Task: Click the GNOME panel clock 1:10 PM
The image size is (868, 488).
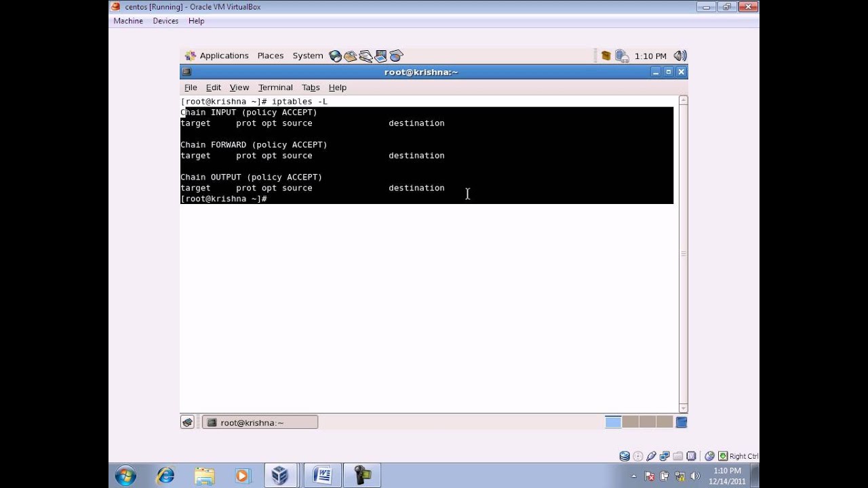Action: [x=650, y=56]
